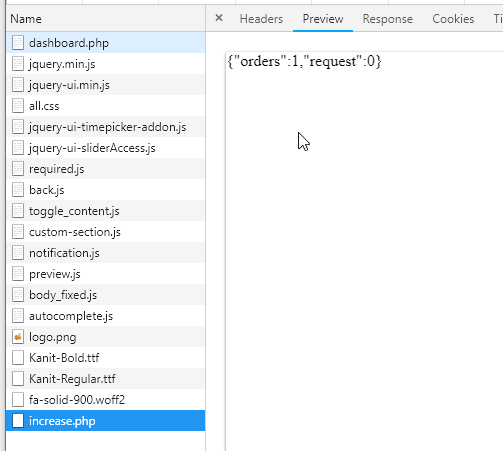The image size is (503, 451).
Task: Click the jquery-ui-timepicker-addon.js script icon
Action: point(18,127)
